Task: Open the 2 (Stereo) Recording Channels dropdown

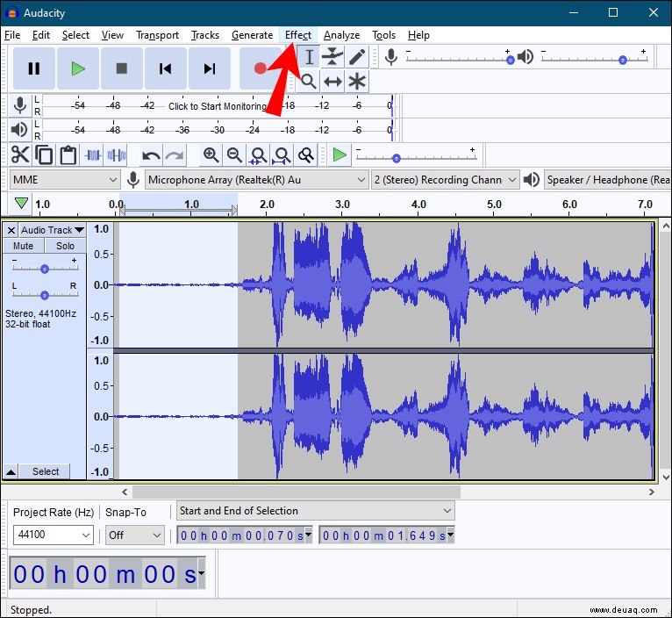Action: click(446, 180)
